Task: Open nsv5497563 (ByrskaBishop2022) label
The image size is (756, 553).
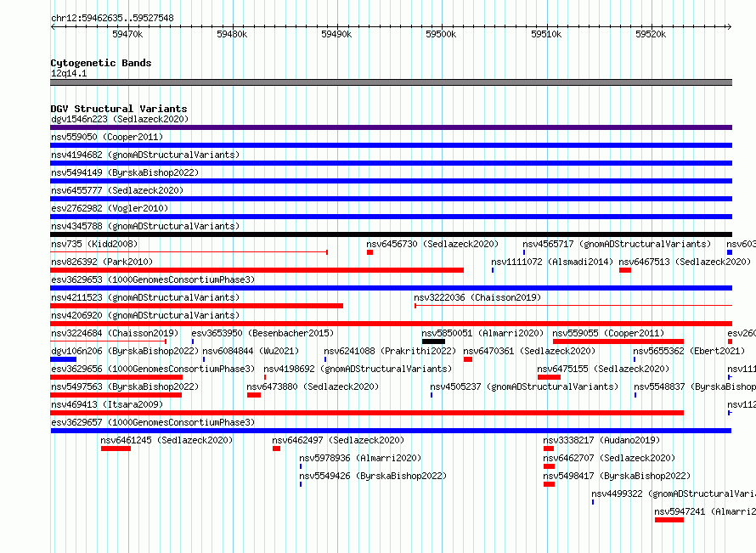Action: [125, 387]
